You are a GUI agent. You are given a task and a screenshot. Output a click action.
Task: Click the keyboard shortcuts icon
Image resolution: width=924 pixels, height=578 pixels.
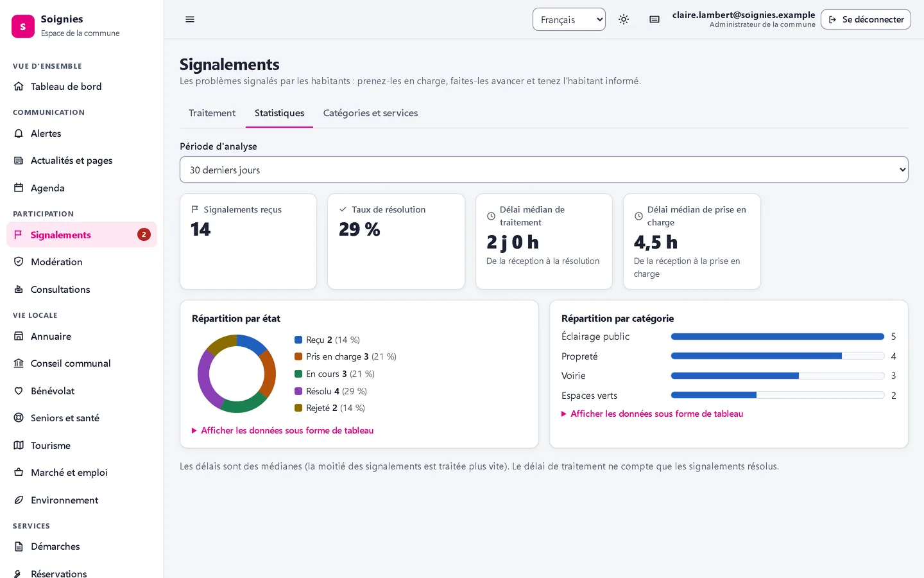coord(654,19)
